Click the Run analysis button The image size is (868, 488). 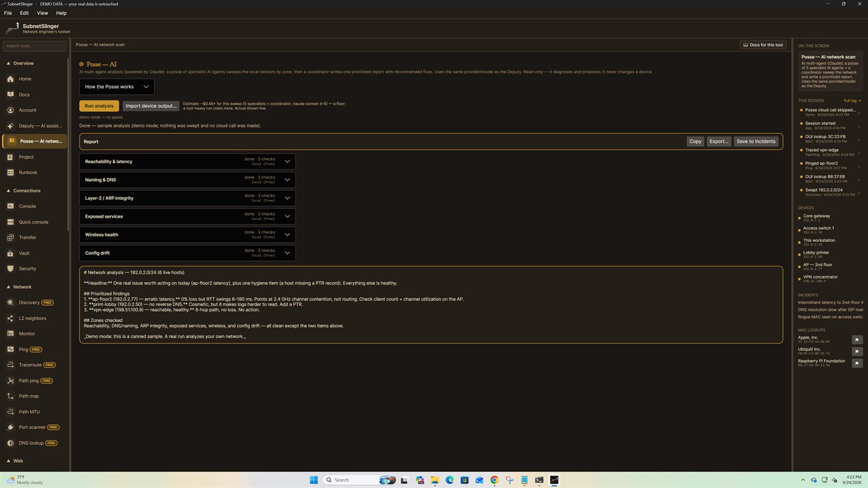coord(99,106)
